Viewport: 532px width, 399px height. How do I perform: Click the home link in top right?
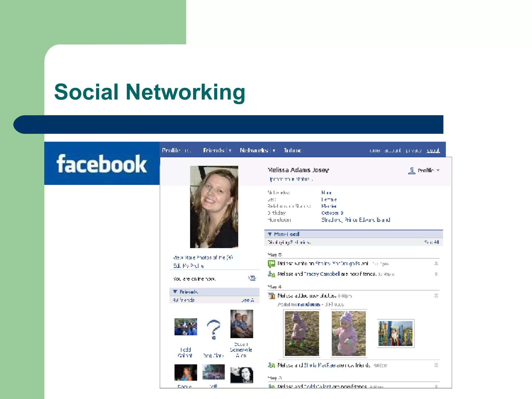tap(375, 150)
